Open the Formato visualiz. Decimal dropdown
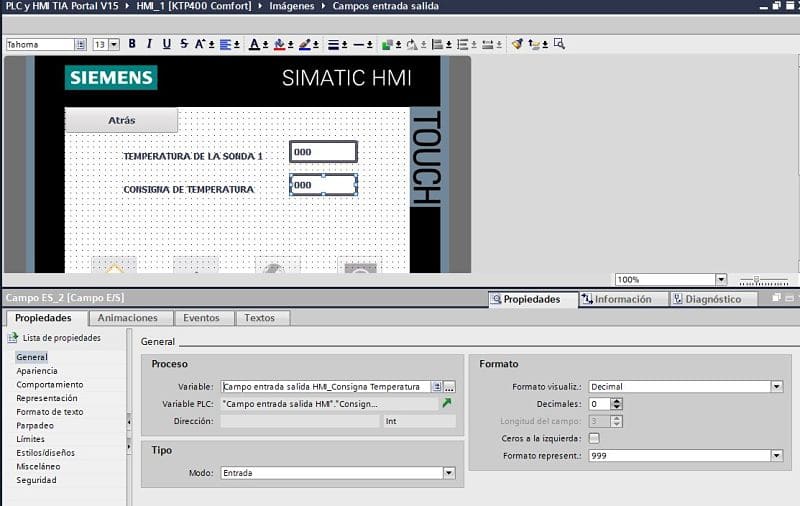 pyautogui.click(x=777, y=387)
